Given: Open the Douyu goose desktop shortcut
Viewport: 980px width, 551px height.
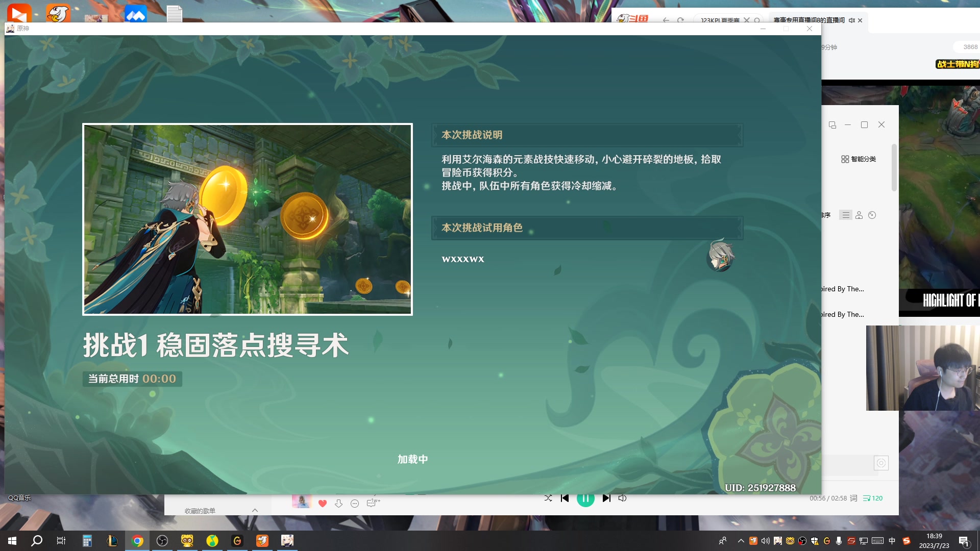Looking at the screenshot, I should (58, 13).
